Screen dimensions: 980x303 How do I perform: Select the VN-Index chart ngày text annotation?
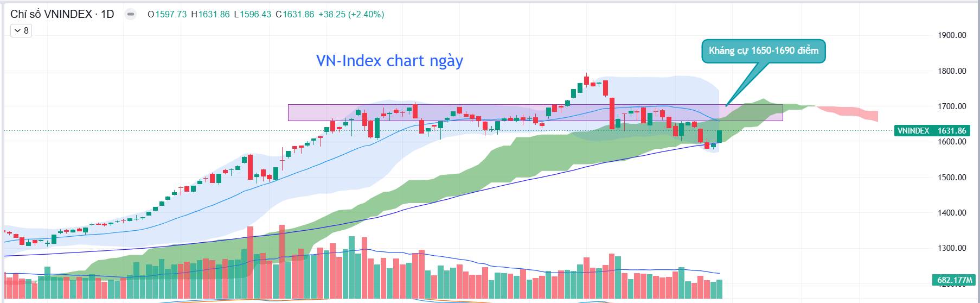pyautogui.click(x=389, y=61)
